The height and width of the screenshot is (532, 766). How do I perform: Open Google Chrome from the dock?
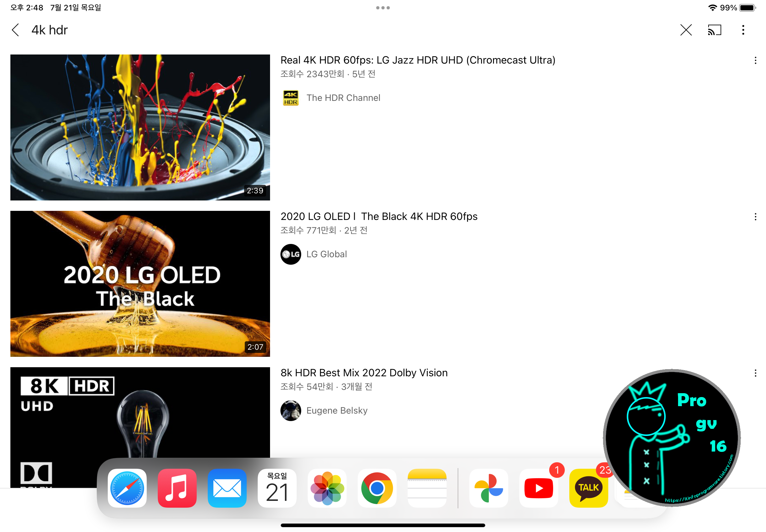[377, 488]
